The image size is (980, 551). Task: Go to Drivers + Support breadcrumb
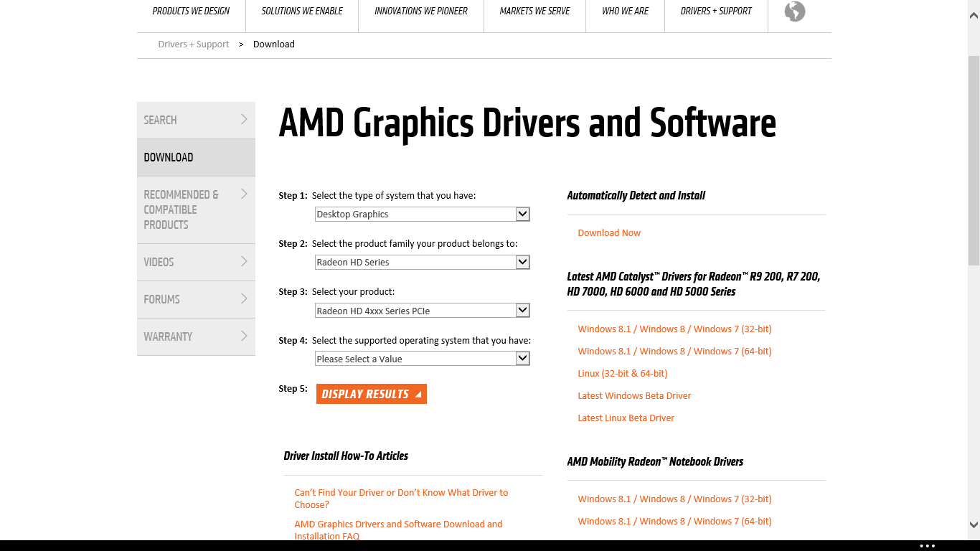[x=194, y=44]
